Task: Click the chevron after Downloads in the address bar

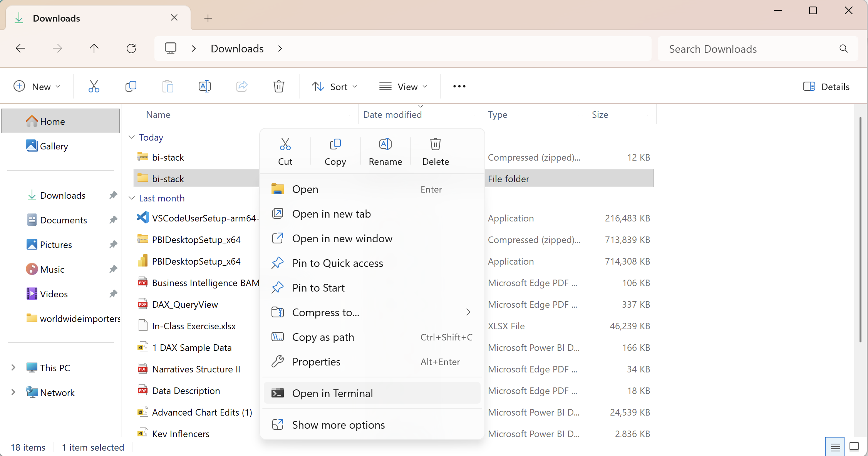Action: pyautogui.click(x=280, y=49)
